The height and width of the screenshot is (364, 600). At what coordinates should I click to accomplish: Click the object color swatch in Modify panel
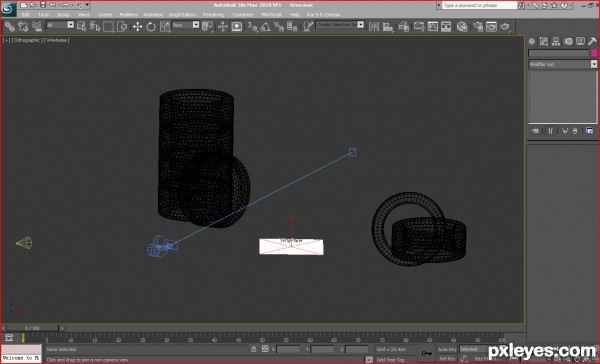[594, 53]
